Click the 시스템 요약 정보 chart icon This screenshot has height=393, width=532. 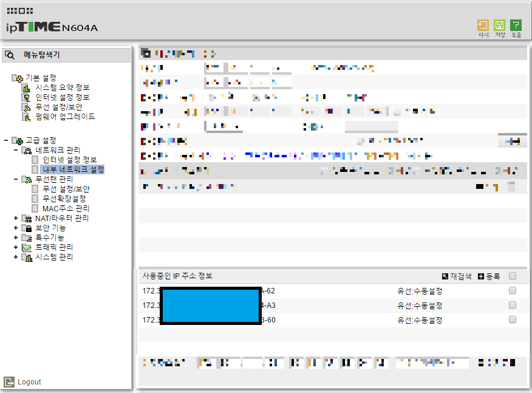point(26,88)
